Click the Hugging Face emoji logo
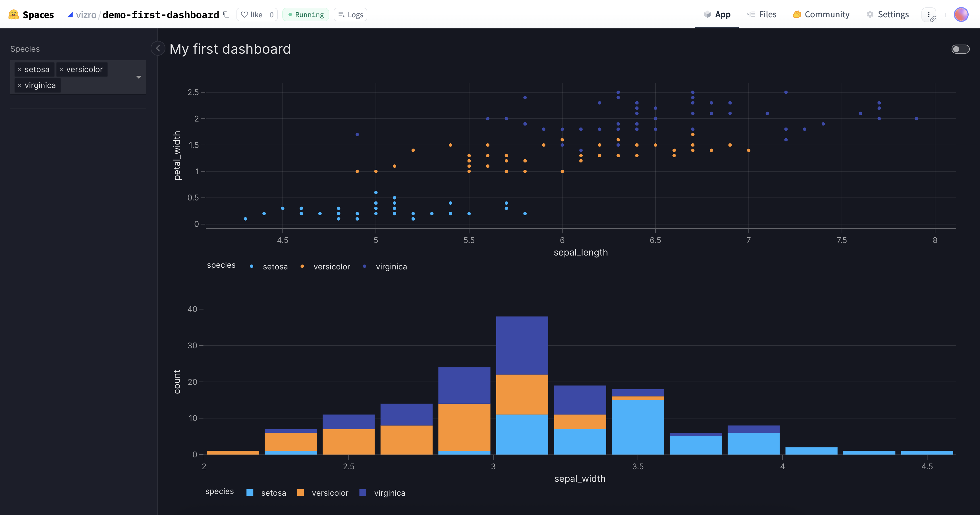980x515 pixels. click(x=14, y=14)
